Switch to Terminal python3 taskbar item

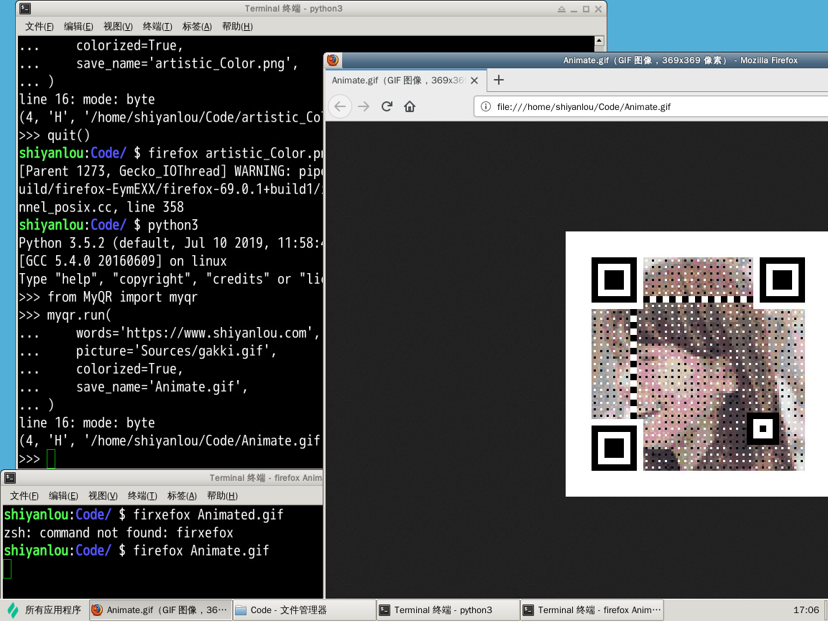448,610
